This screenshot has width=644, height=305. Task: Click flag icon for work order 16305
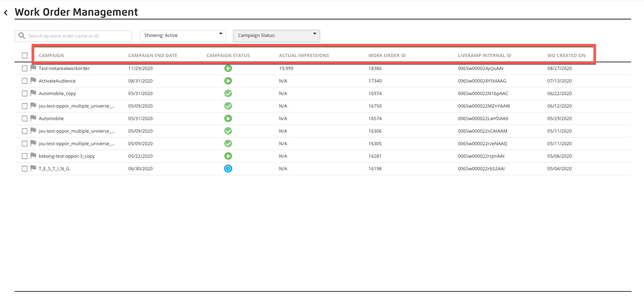(33, 143)
